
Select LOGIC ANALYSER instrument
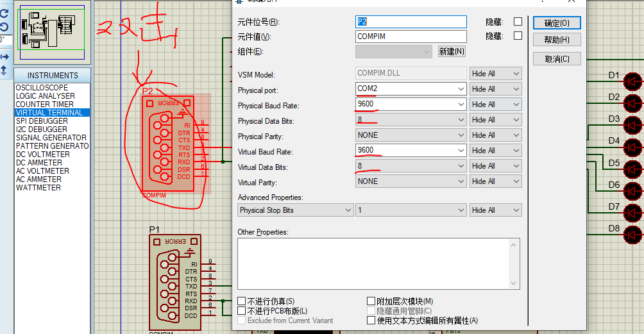click(x=52, y=96)
